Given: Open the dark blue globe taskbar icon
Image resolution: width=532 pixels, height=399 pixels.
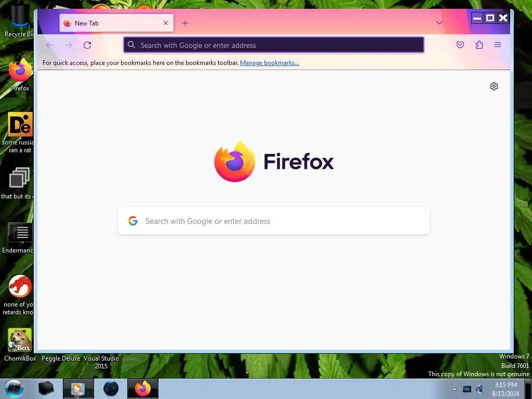Looking at the screenshot, I should (111, 389).
